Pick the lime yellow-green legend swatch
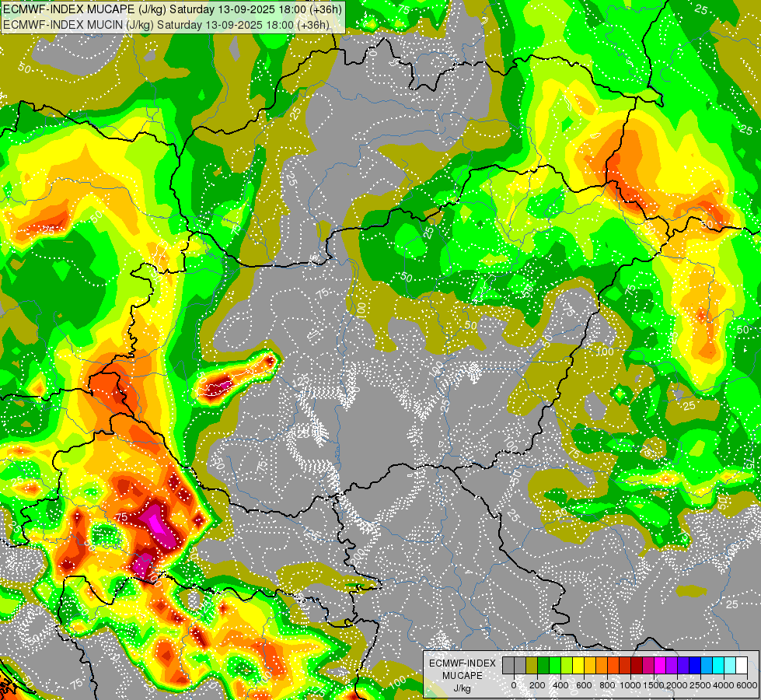Viewport: 761px width, 700px height. pos(567,666)
